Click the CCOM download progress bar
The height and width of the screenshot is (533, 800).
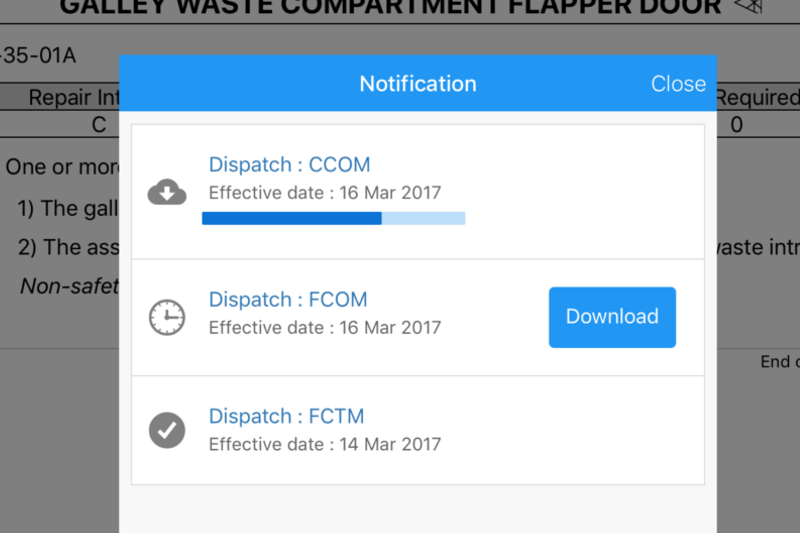click(334, 218)
